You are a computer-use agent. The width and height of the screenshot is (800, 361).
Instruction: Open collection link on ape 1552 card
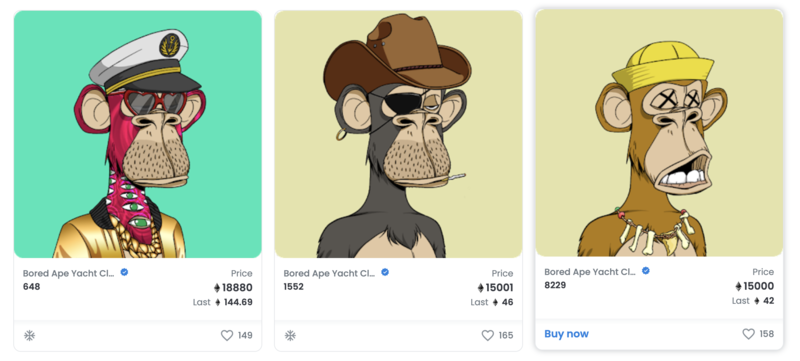pos(330,273)
